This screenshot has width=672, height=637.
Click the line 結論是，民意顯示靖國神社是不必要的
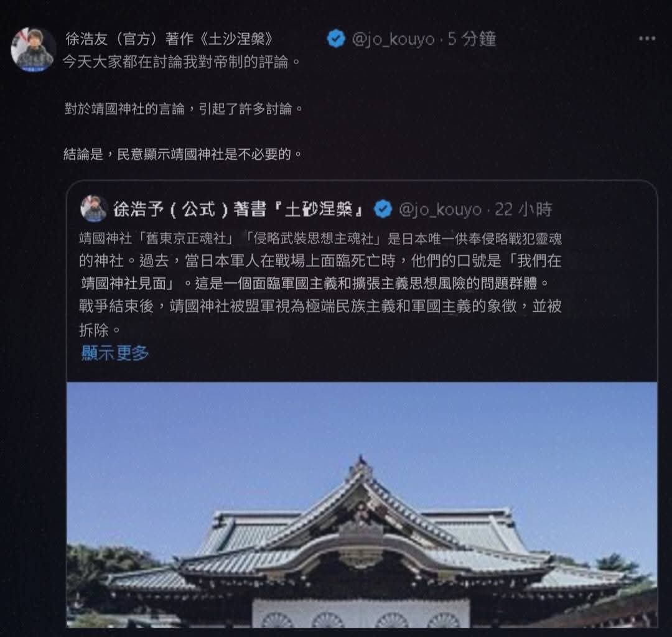tap(183, 154)
